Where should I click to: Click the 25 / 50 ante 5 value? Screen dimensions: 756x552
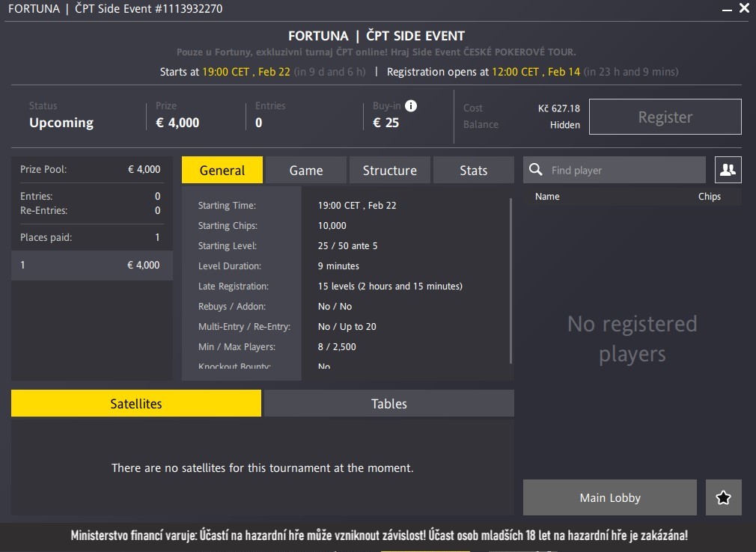347,245
